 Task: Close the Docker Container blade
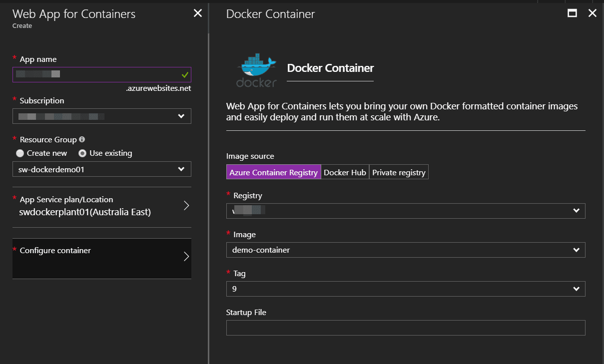tap(593, 13)
